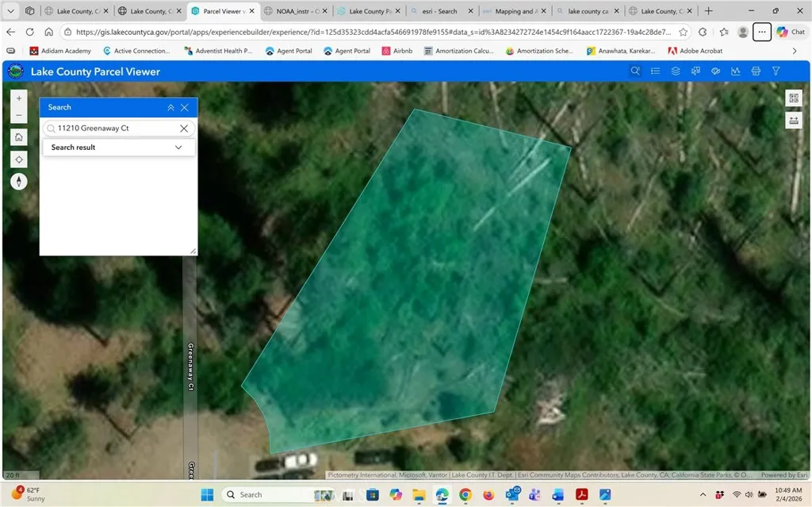Open the Select features tool
This screenshot has height=507, width=812.
[x=695, y=71]
